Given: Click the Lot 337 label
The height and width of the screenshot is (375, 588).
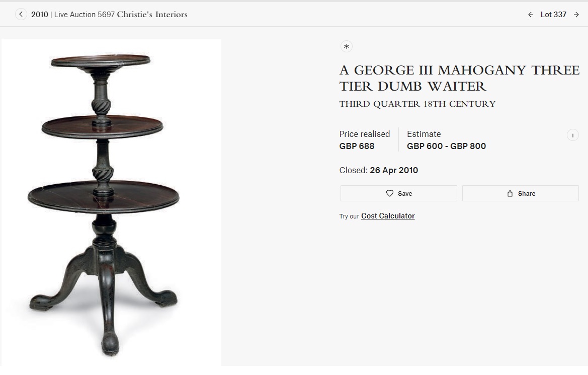Looking at the screenshot, I should [553, 15].
